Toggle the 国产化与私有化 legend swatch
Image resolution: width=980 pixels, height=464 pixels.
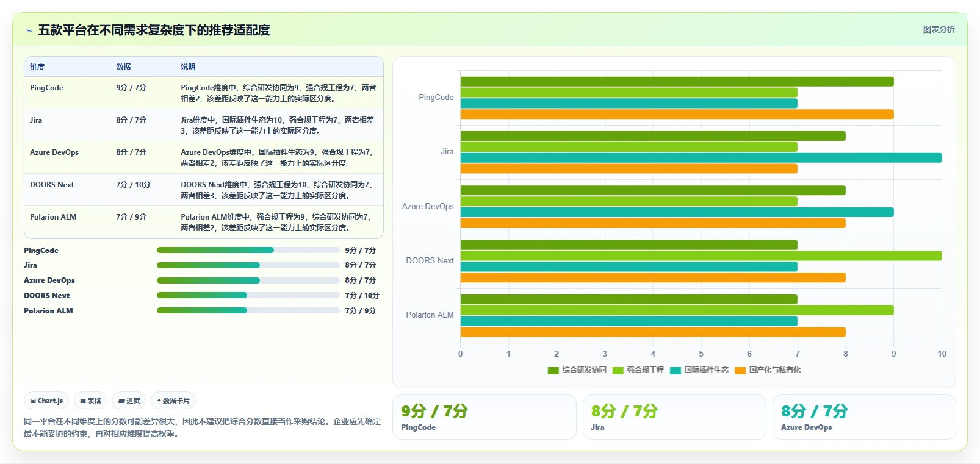point(740,370)
